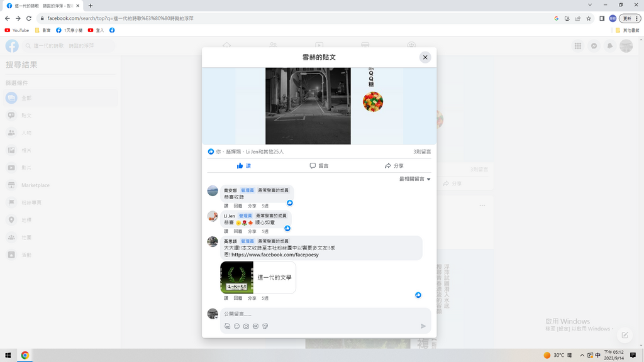Click the 分享 share arrow button
The image size is (644, 362).
(394, 166)
